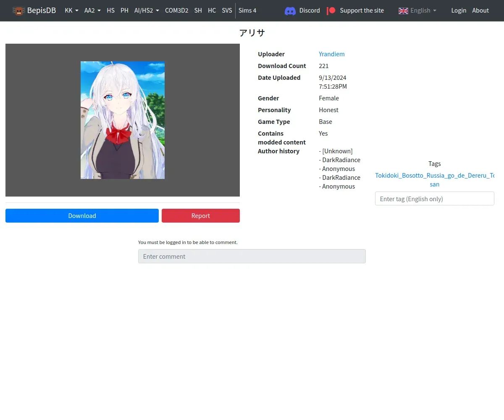Click the Tokidoki_Bosotto_Russia tag link
This screenshot has height=420, width=504.
(435, 180)
